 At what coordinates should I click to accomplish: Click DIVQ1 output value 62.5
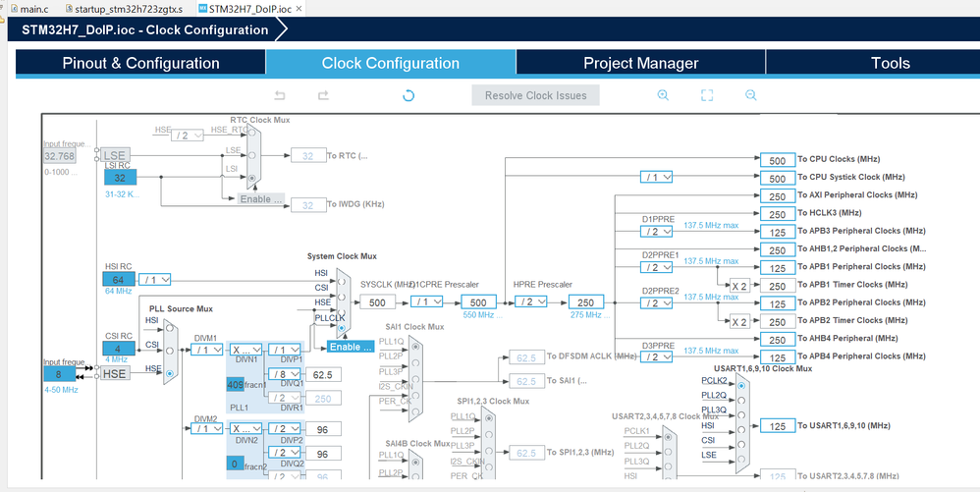click(323, 375)
